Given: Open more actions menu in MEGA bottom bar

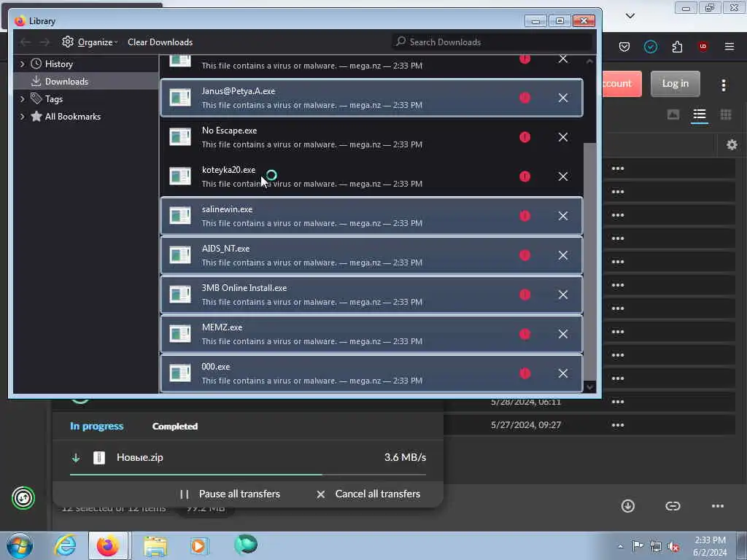Looking at the screenshot, I should coord(718,506).
